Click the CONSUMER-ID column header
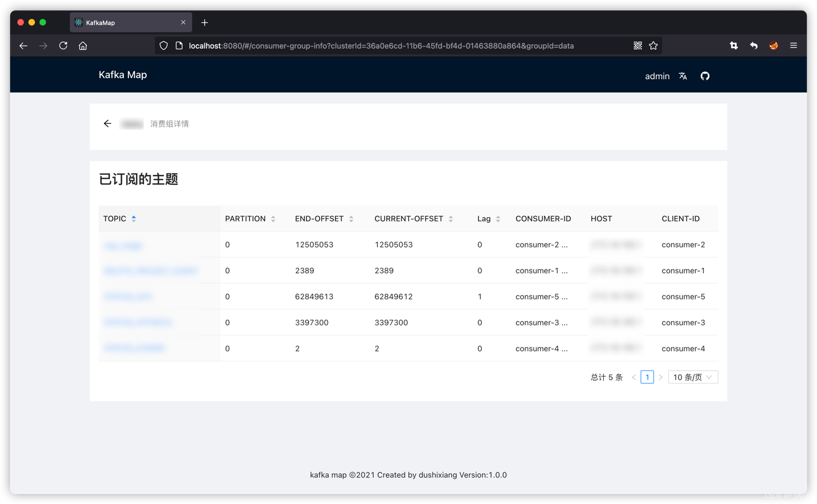The width and height of the screenshot is (817, 504). (x=543, y=219)
